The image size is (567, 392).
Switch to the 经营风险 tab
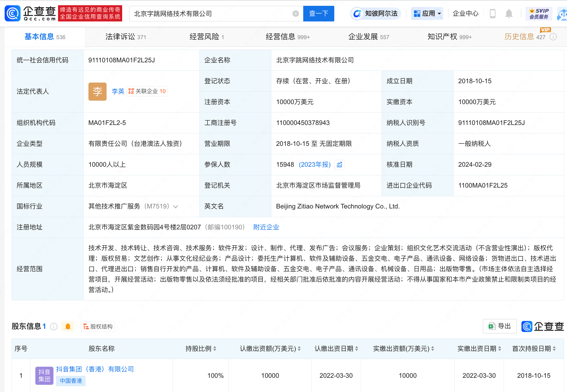click(x=207, y=37)
